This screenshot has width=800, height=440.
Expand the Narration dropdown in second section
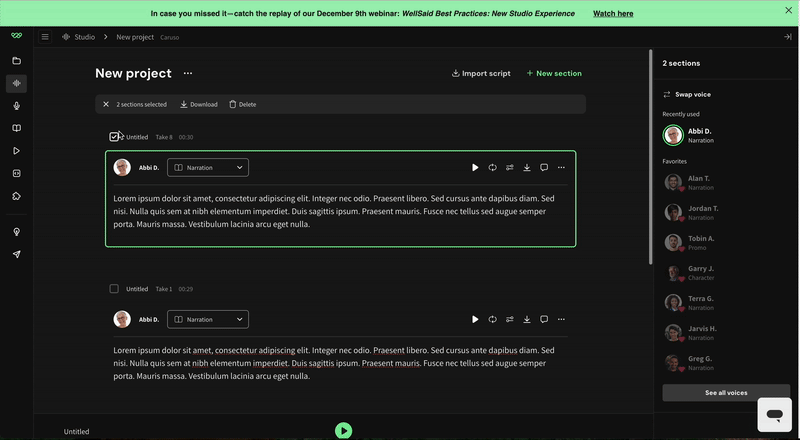point(207,319)
